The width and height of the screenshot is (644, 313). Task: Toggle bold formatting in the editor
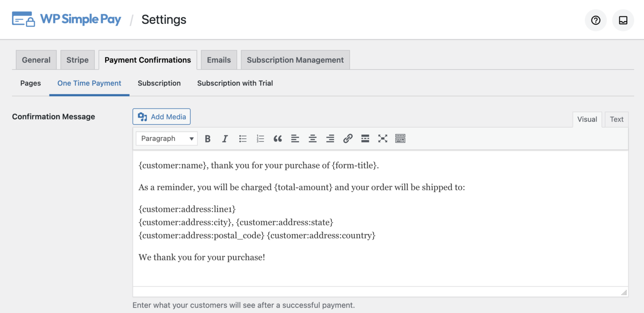pyautogui.click(x=208, y=138)
